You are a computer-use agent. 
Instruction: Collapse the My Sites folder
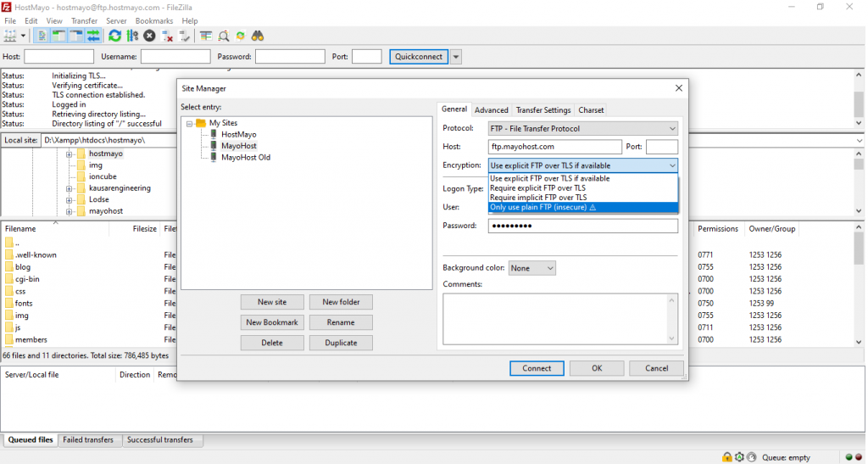[189, 124]
